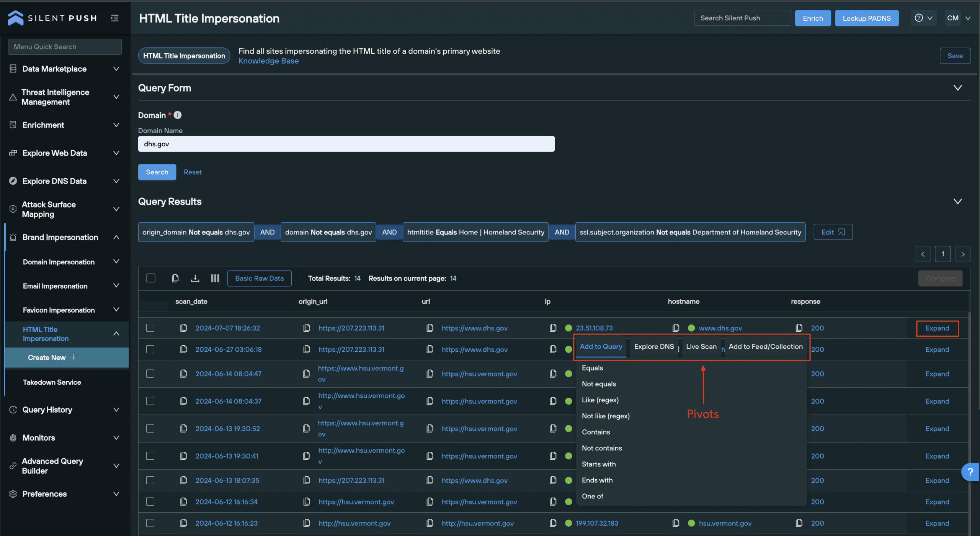
Task: Go to next results page arrow
Action: pyautogui.click(x=963, y=254)
